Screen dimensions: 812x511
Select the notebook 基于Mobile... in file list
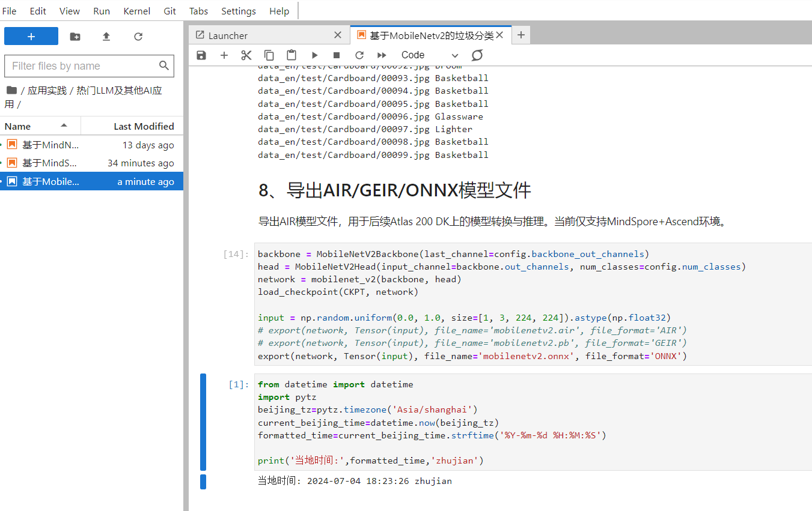click(91, 181)
